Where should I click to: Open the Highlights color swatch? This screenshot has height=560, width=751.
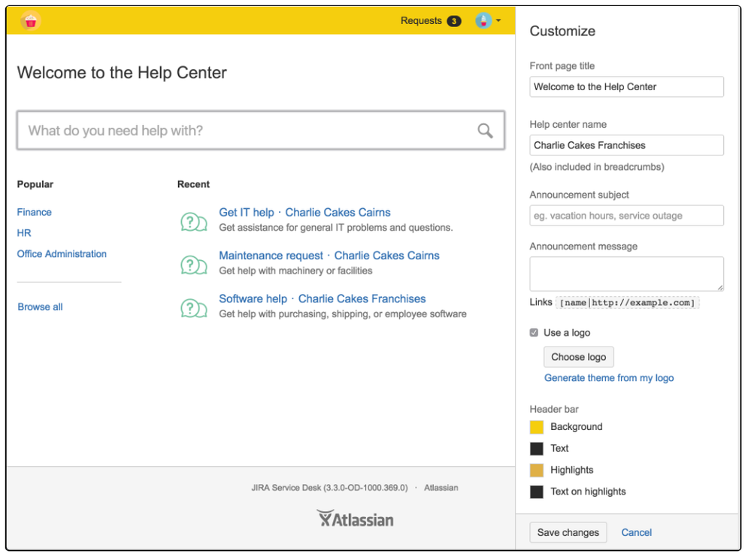click(x=537, y=471)
